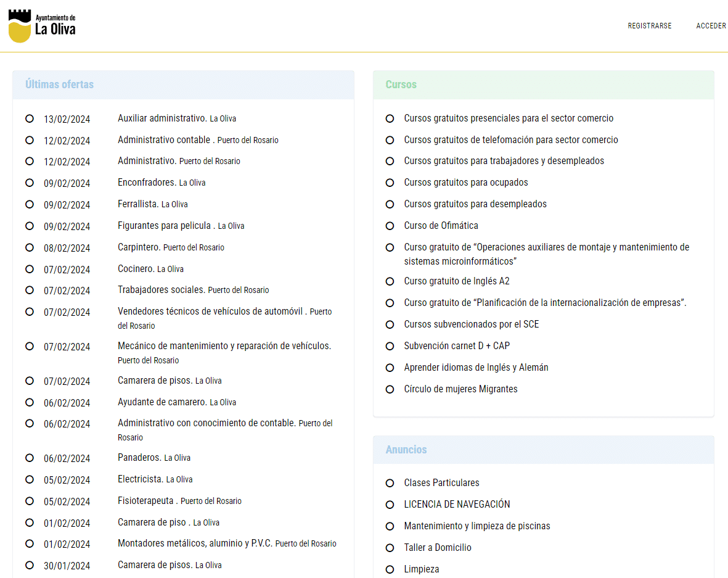The image size is (728, 578).
Task: Click bullet icon next to Taller a Domicilio
Action: [390, 548]
